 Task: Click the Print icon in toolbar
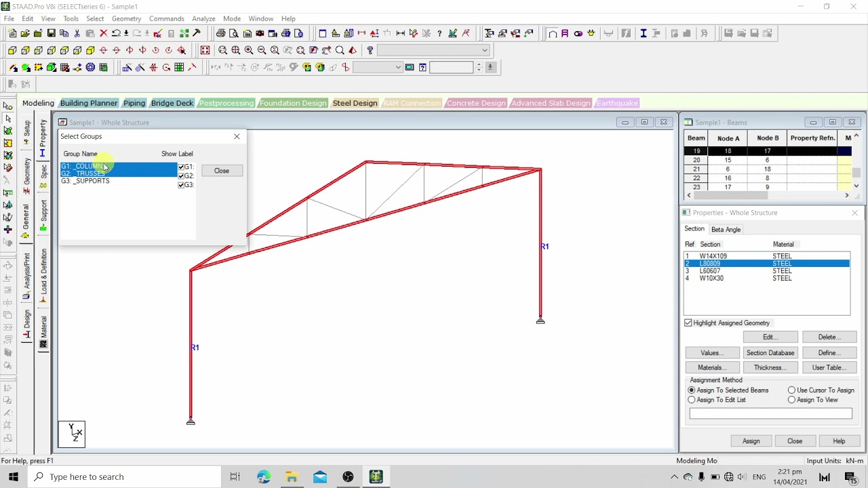pos(221,33)
